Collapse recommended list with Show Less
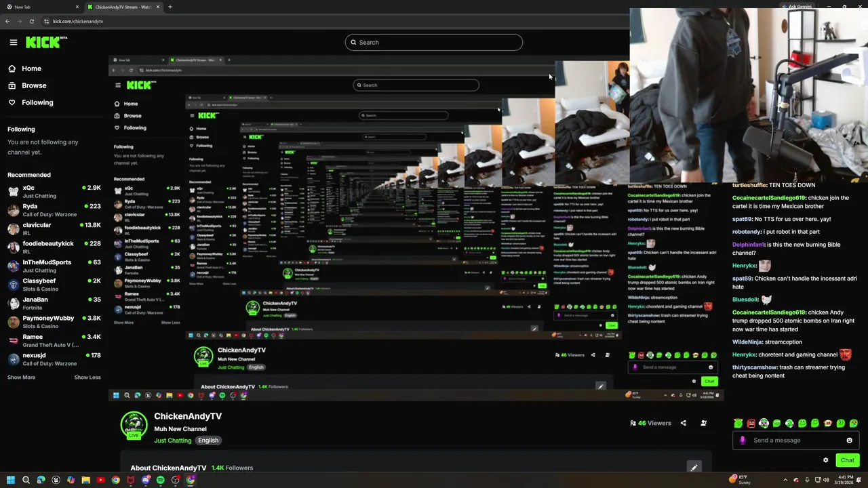Image resolution: width=868 pixels, height=488 pixels. tap(87, 378)
